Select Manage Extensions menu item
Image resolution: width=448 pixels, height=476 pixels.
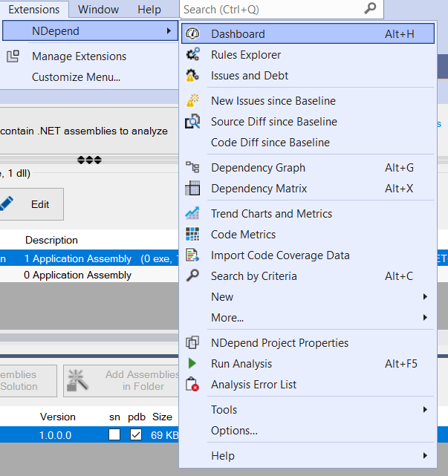point(90,56)
